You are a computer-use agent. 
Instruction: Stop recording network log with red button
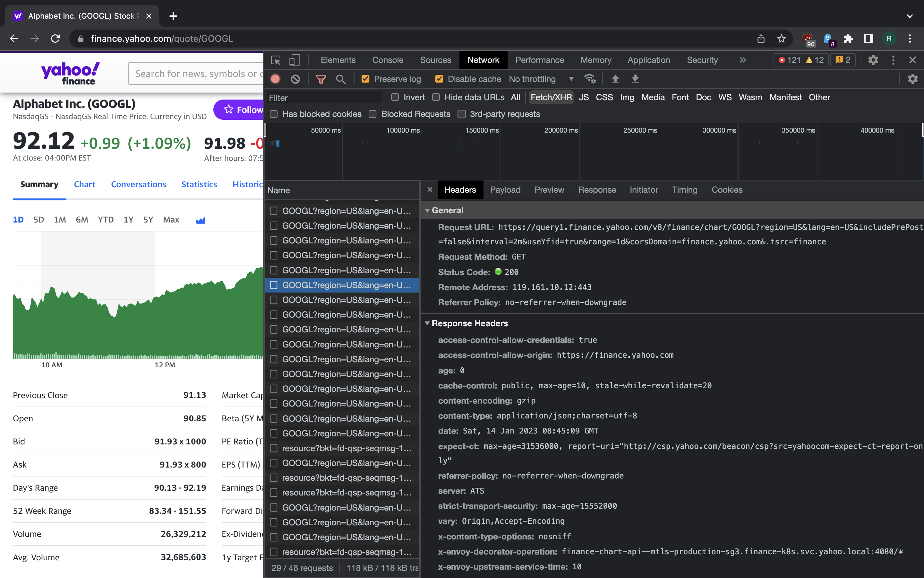275,79
